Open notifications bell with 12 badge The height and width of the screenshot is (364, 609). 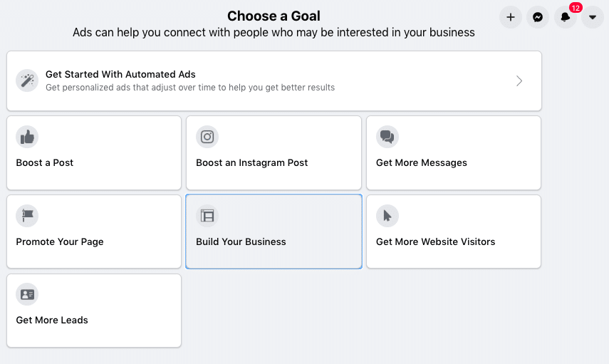[565, 17]
